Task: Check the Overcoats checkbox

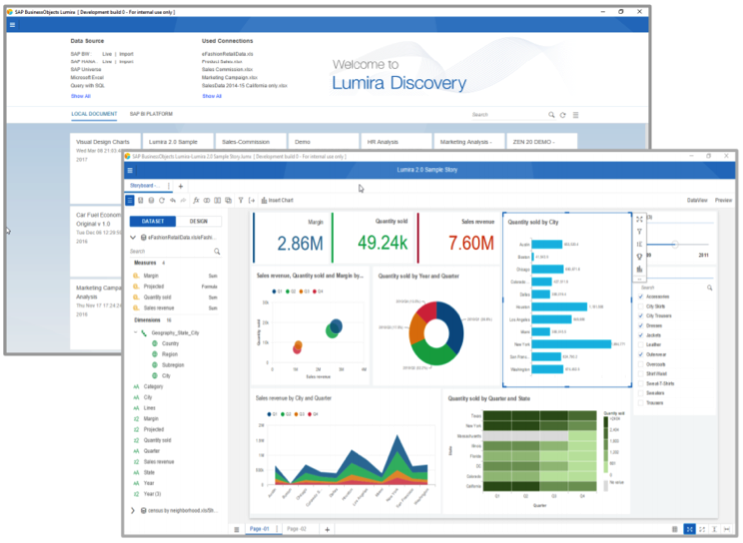Action: pos(641,364)
